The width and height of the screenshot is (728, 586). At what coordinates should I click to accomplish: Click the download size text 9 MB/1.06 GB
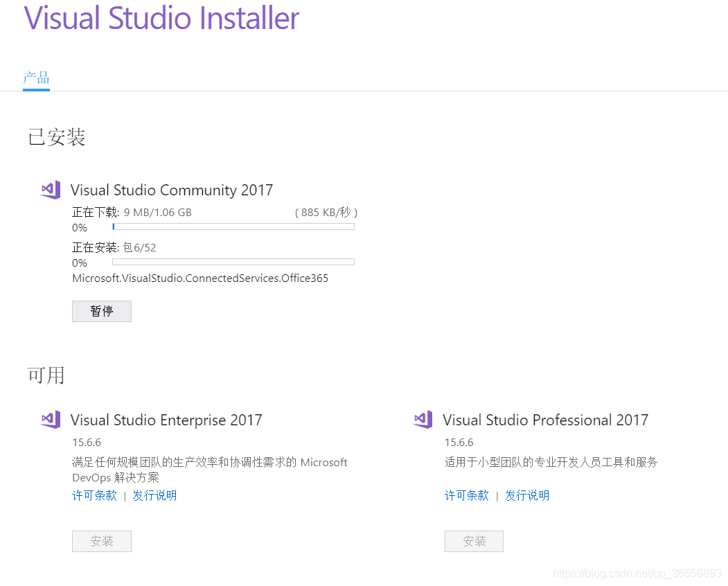[x=158, y=213]
